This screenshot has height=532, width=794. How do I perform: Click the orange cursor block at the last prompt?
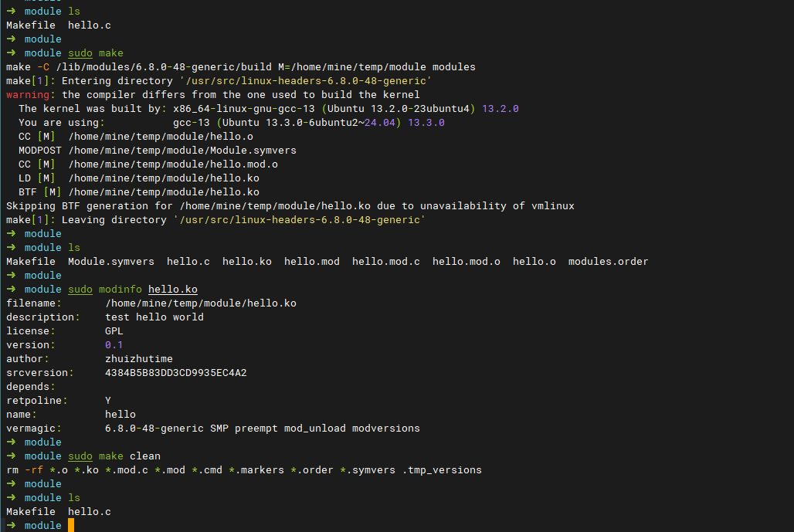pyautogui.click(x=71, y=526)
